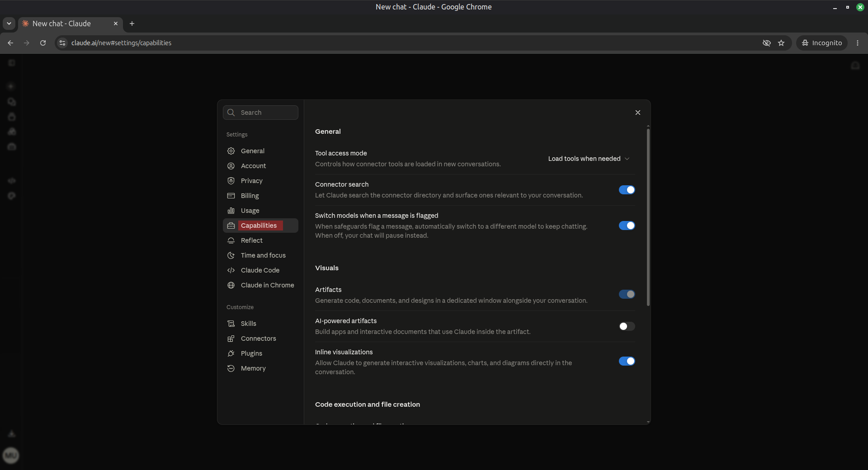868x470 pixels.
Task: Open Claude Code settings entry
Action: coord(260,270)
